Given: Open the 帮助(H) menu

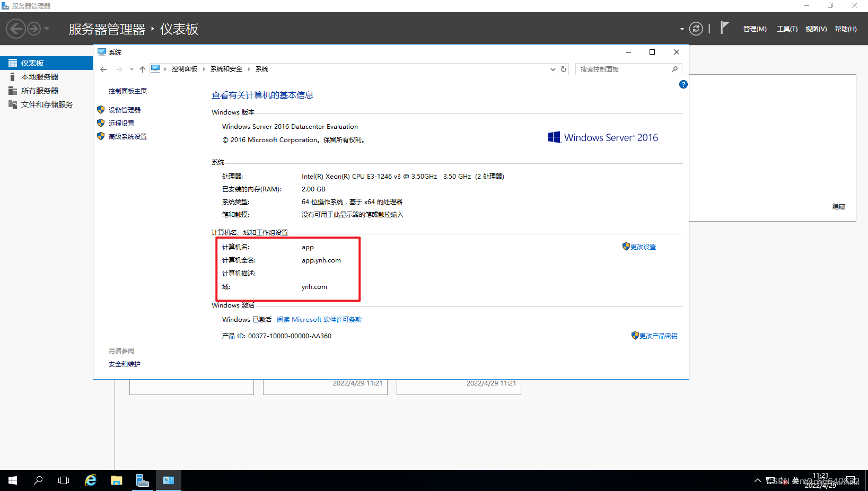Looking at the screenshot, I should coord(846,29).
